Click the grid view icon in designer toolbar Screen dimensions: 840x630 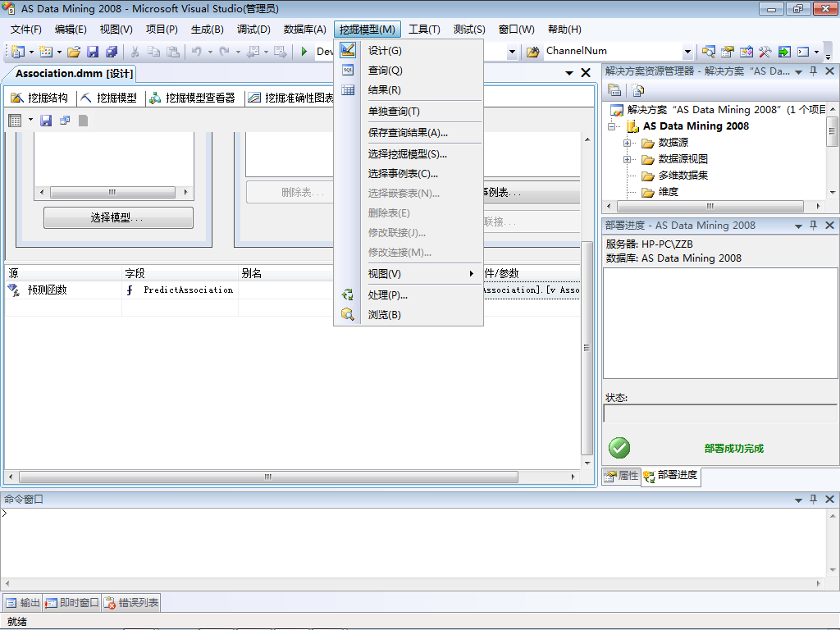click(x=15, y=121)
